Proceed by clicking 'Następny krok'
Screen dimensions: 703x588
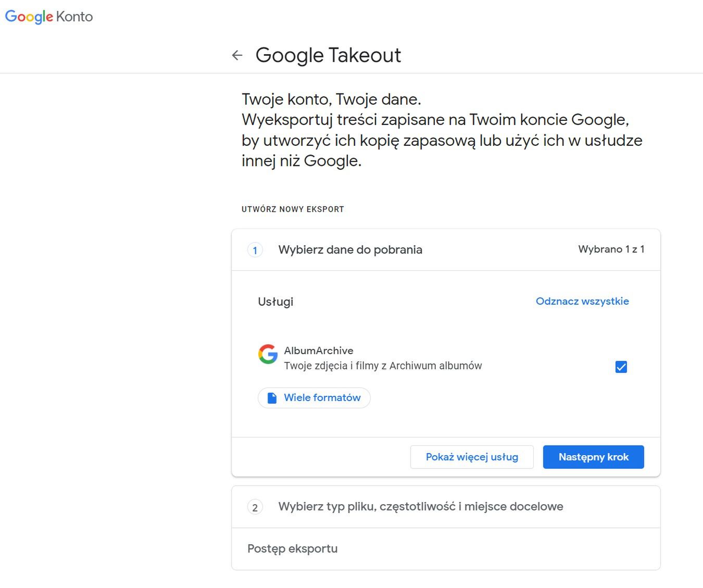(593, 457)
